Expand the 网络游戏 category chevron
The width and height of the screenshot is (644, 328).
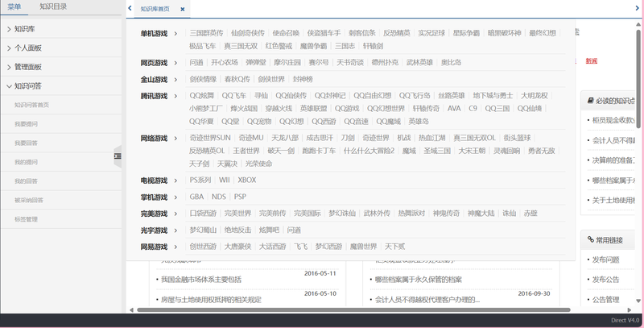175,138
